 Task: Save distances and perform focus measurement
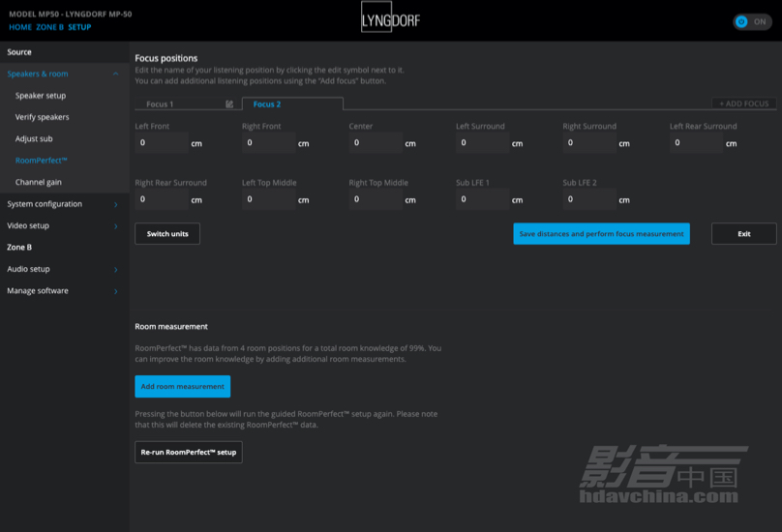[x=601, y=233]
